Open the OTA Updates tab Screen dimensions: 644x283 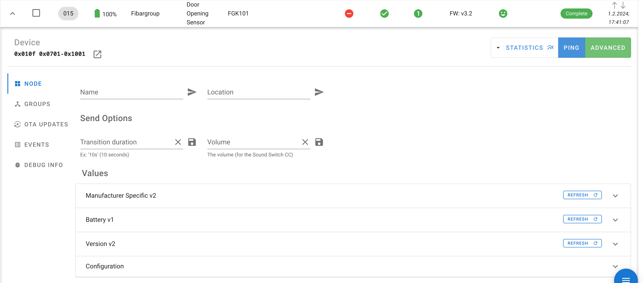tap(46, 124)
